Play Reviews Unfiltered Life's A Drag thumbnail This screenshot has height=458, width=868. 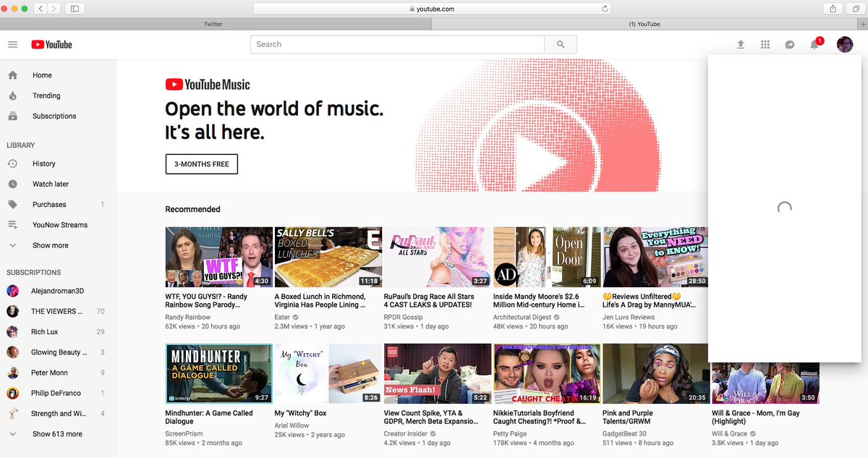(x=656, y=258)
